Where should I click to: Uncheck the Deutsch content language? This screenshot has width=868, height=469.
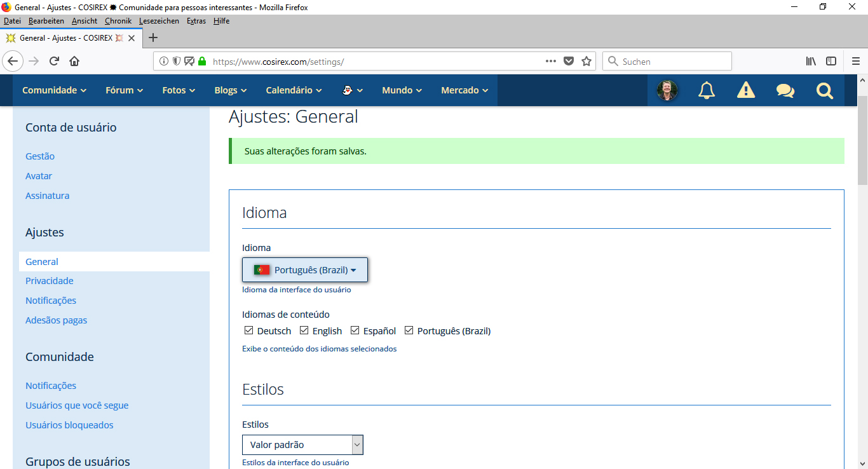pyautogui.click(x=249, y=330)
